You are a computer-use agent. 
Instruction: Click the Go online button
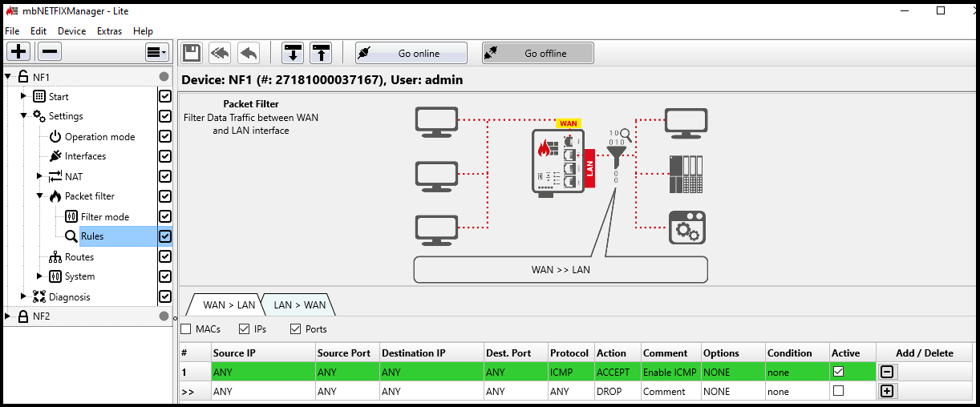coord(411,53)
